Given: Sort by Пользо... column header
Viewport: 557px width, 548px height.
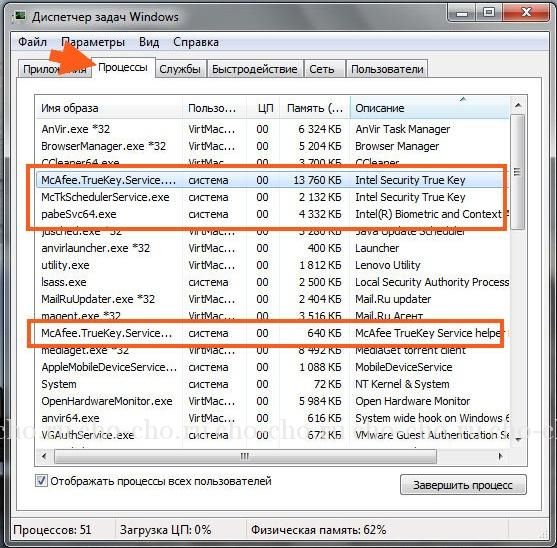Looking at the screenshot, I should [x=214, y=108].
